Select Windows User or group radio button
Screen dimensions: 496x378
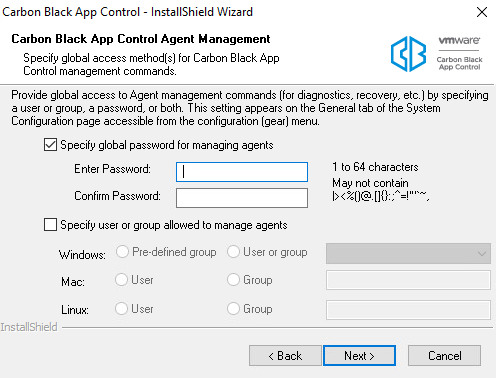[x=233, y=252]
